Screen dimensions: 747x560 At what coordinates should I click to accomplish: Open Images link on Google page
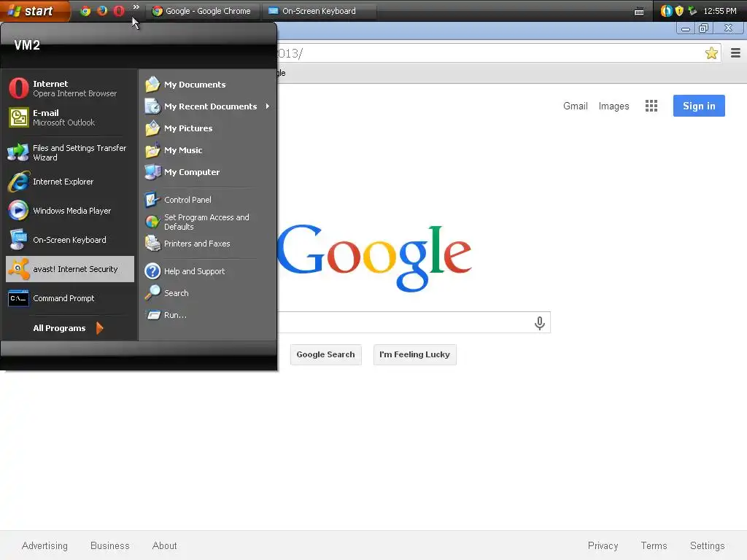pyautogui.click(x=614, y=106)
